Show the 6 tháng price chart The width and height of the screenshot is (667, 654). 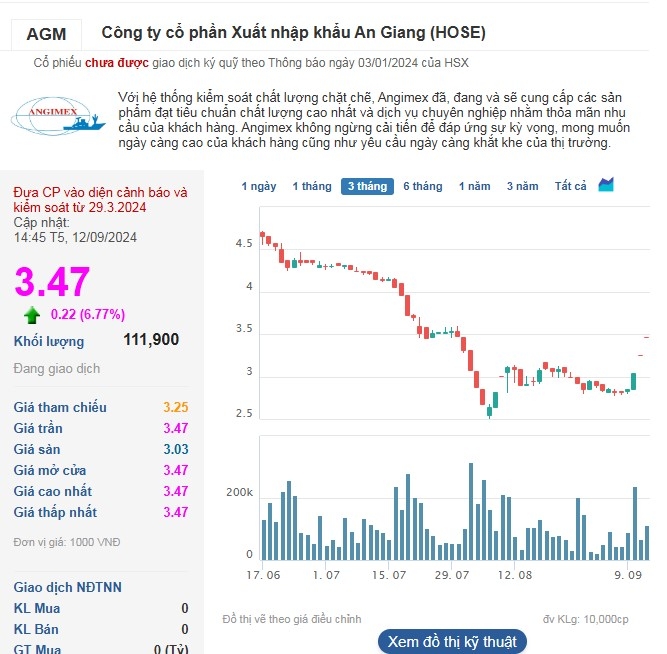click(x=422, y=187)
